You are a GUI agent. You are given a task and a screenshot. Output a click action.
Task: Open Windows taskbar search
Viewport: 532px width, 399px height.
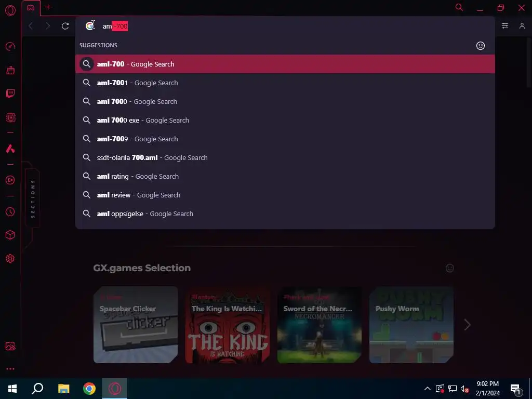coord(37,389)
